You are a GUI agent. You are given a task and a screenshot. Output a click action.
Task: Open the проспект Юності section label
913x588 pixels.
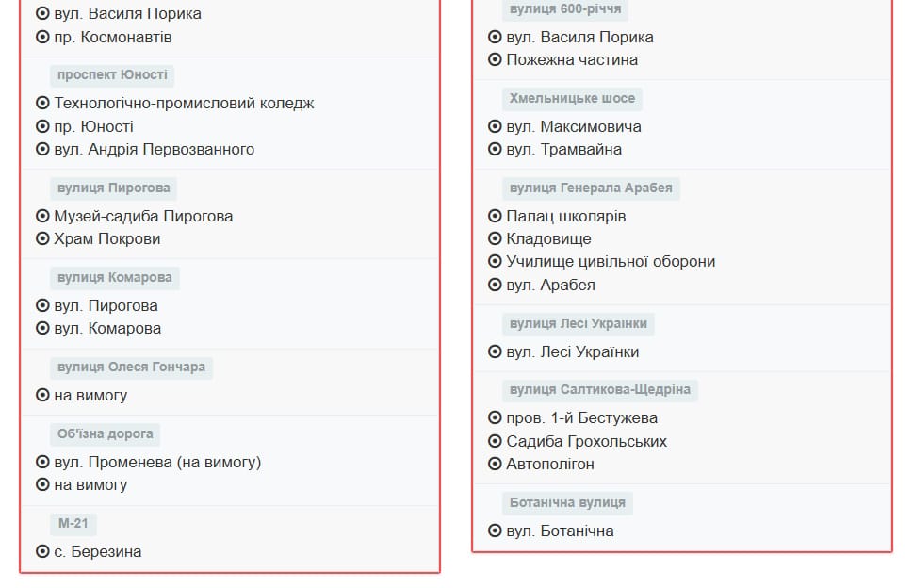click(x=110, y=75)
